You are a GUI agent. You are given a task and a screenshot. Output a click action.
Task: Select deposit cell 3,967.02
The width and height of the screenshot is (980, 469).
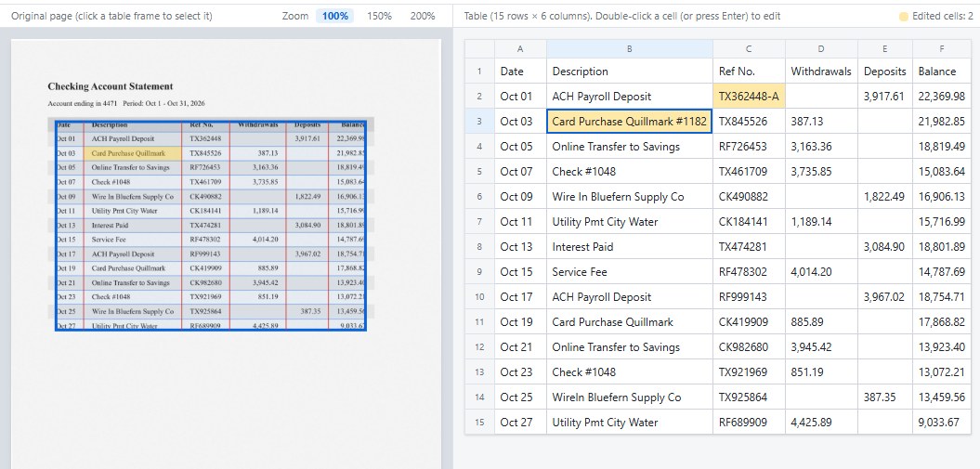coord(885,296)
